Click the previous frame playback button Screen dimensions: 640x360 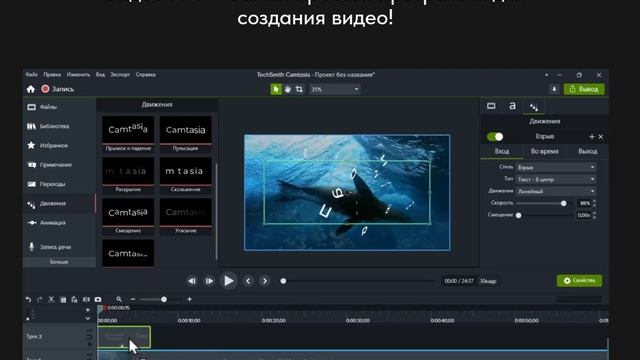(x=192, y=281)
